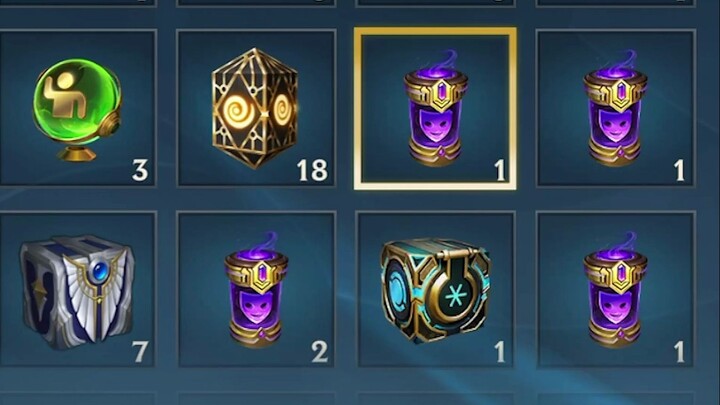The image size is (720, 405).
Task: Click the raised-arm figure inside the green orb
Action: 69,96
